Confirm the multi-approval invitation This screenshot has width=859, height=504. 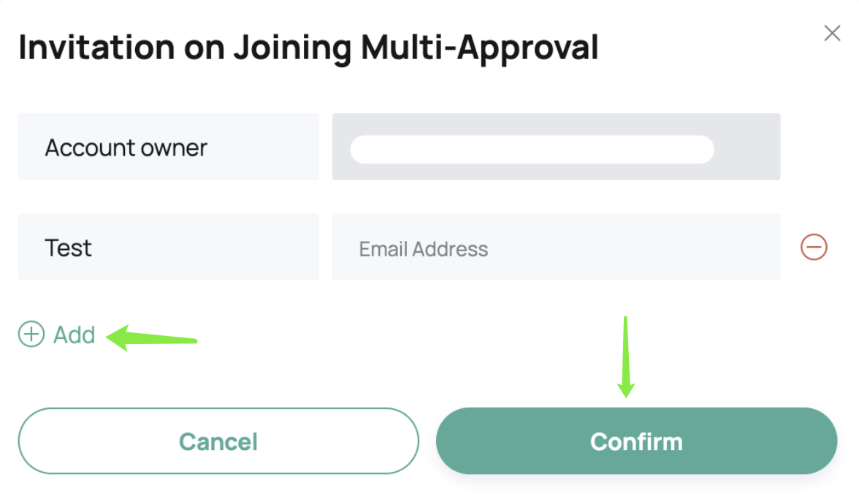coord(637,441)
